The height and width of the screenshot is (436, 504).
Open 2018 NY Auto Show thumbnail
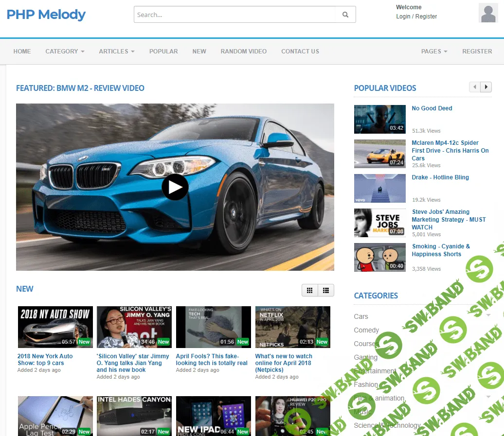[x=55, y=327]
